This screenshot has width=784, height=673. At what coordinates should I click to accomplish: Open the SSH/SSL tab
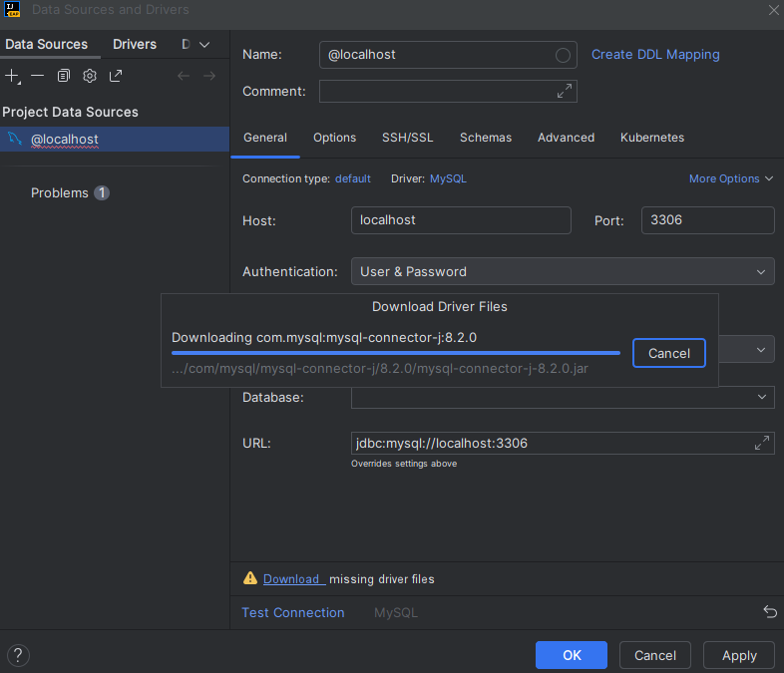(408, 138)
